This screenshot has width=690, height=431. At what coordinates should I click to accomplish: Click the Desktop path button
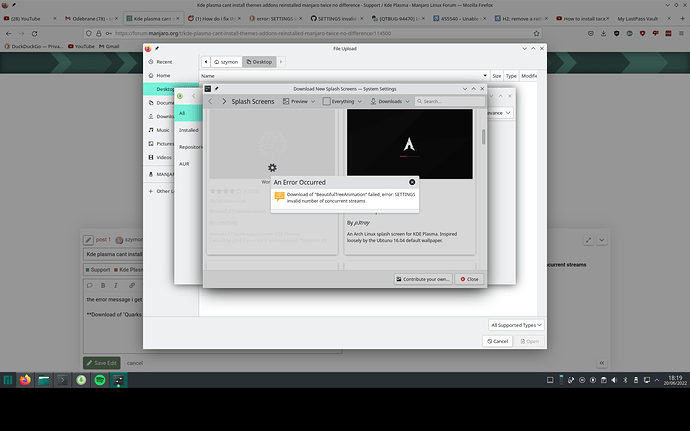click(x=259, y=62)
